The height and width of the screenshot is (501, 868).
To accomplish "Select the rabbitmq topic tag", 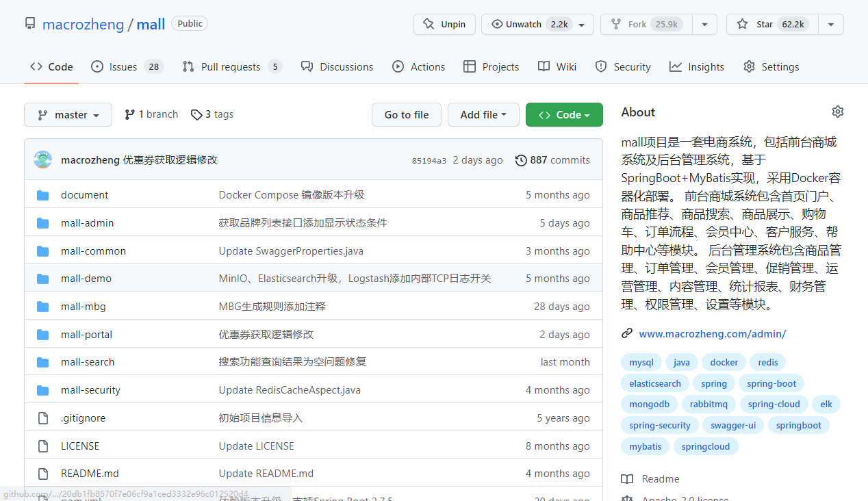I will (x=709, y=404).
